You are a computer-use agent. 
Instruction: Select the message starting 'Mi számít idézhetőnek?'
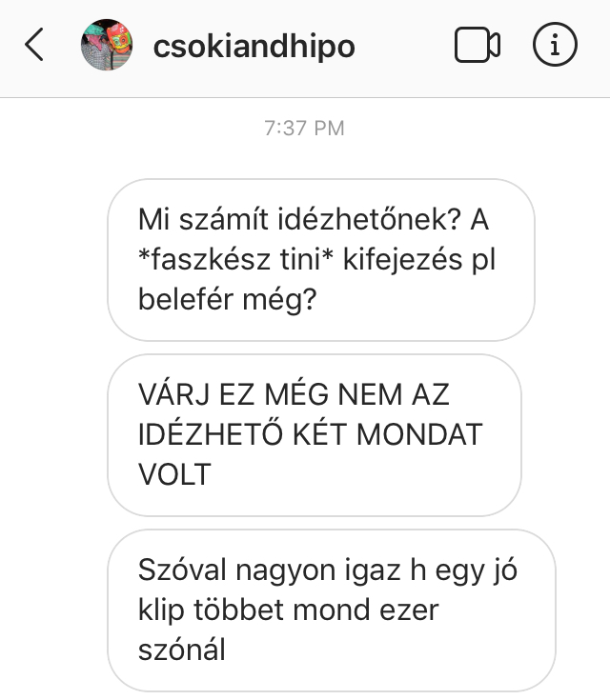(x=321, y=260)
